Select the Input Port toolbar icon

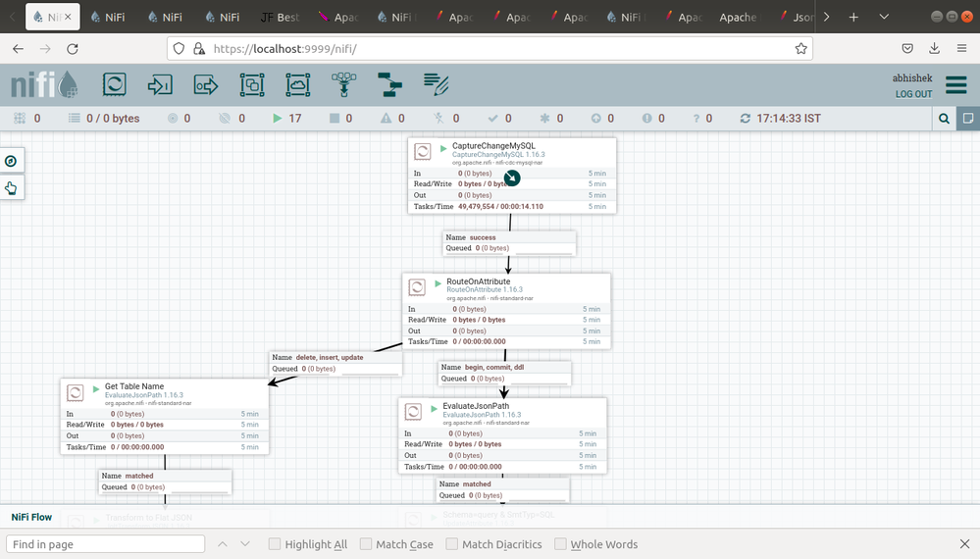[160, 85]
